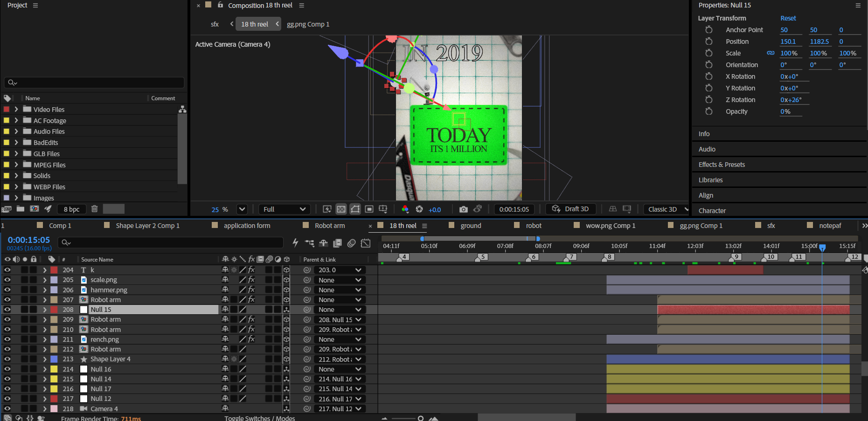Screen dimensions: 868x421
Task: Open the Effects & Presets panel
Action: 722,165
